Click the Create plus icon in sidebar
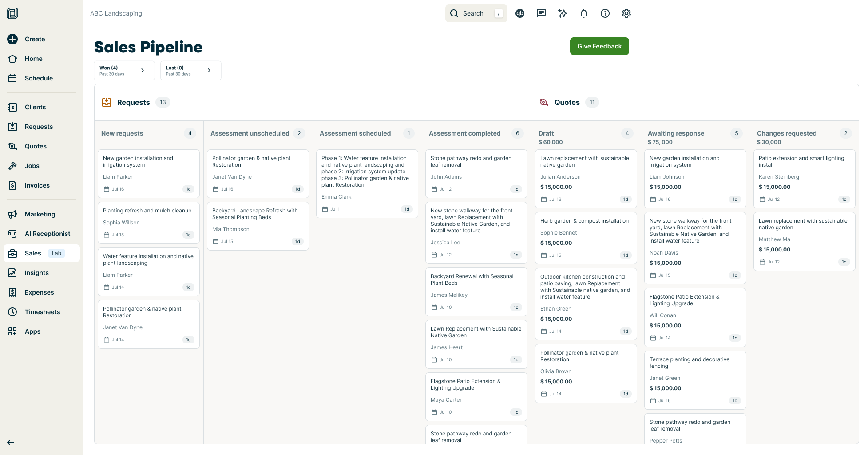This screenshot has height=455, width=868. [x=12, y=39]
